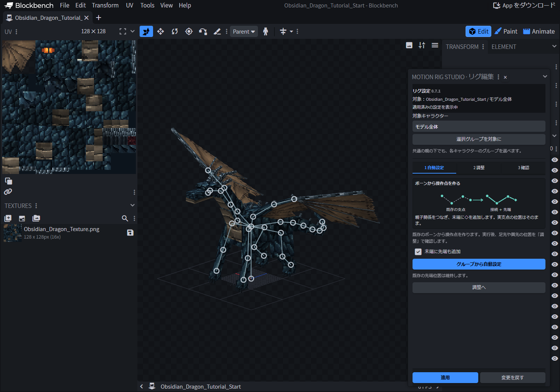
Task: Click the Obsidian_Dragon_Texture.png thumbnail
Action: click(13, 233)
